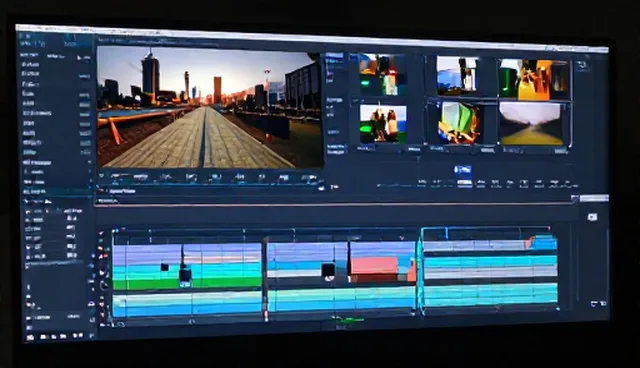This screenshot has height=368, width=640.
Task: Select the blurred dusk road thumbnail
Action: pos(531,124)
